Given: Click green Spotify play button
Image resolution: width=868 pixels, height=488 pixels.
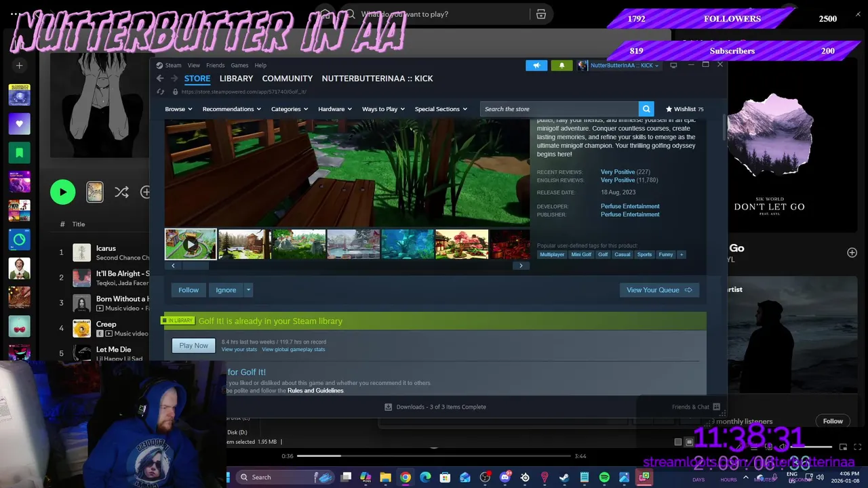Looking at the screenshot, I should point(63,192).
